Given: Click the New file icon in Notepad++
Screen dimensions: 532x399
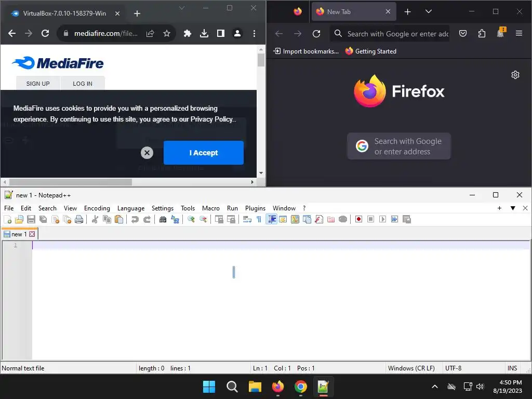Looking at the screenshot, I should tap(7, 219).
